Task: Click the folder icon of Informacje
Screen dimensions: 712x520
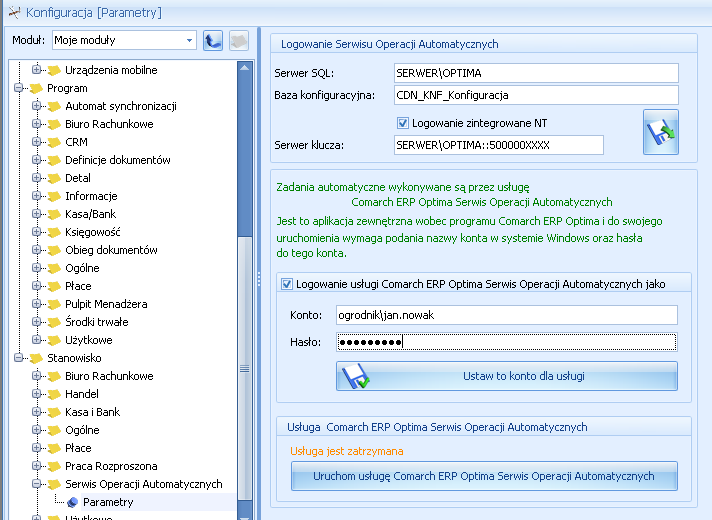Action: click(x=54, y=196)
